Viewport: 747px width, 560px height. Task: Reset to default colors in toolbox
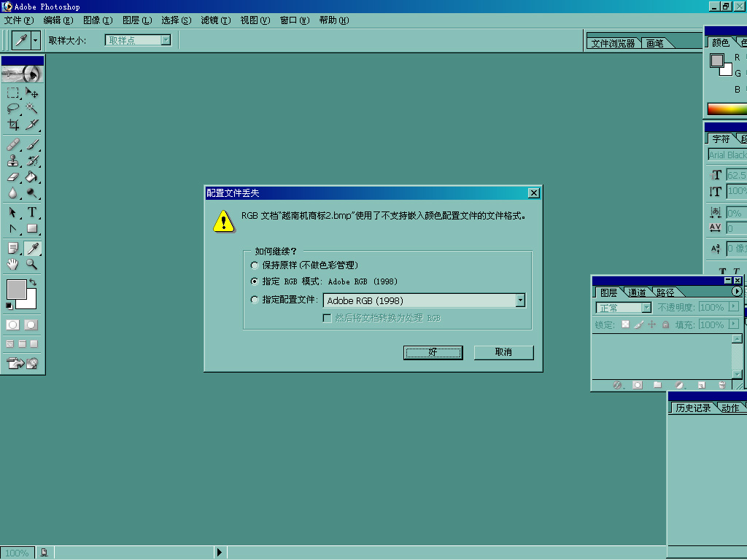pos(9,306)
